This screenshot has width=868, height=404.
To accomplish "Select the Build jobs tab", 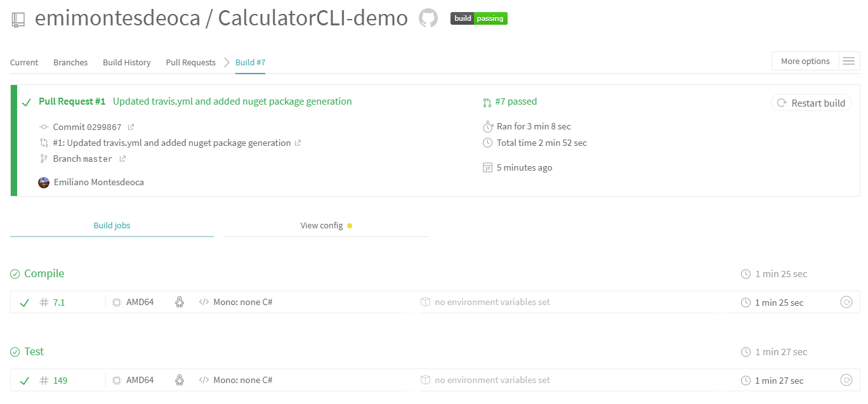I will (x=112, y=226).
